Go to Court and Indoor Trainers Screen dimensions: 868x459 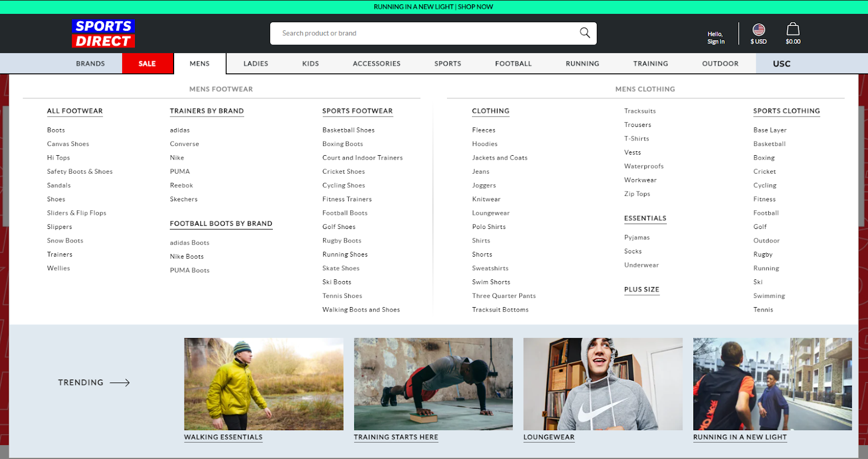(x=362, y=158)
